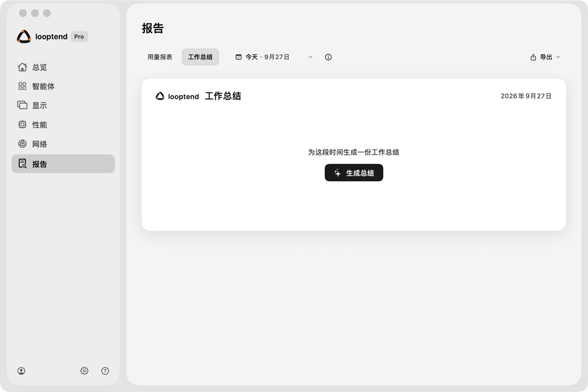Switch to the 用量报表 tab
The height and width of the screenshot is (392, 588).
click(160, 57)
